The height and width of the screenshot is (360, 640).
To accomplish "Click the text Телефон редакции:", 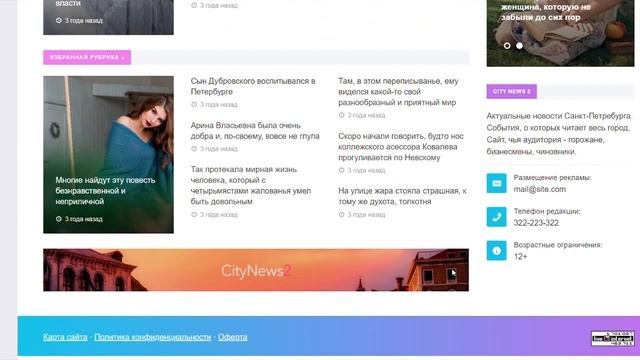I will [547, 211].
